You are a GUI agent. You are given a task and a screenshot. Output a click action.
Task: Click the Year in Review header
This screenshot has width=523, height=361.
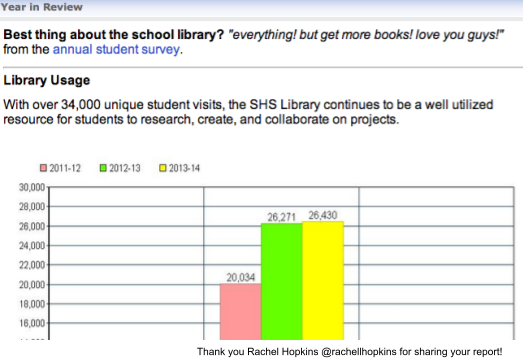tap(41, 7)
